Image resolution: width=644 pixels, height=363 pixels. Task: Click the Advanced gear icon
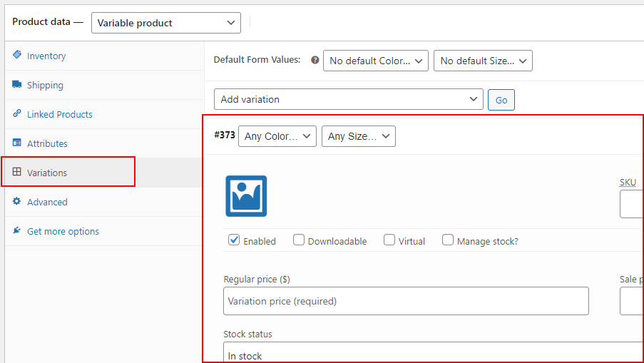(x=17, y=201)
